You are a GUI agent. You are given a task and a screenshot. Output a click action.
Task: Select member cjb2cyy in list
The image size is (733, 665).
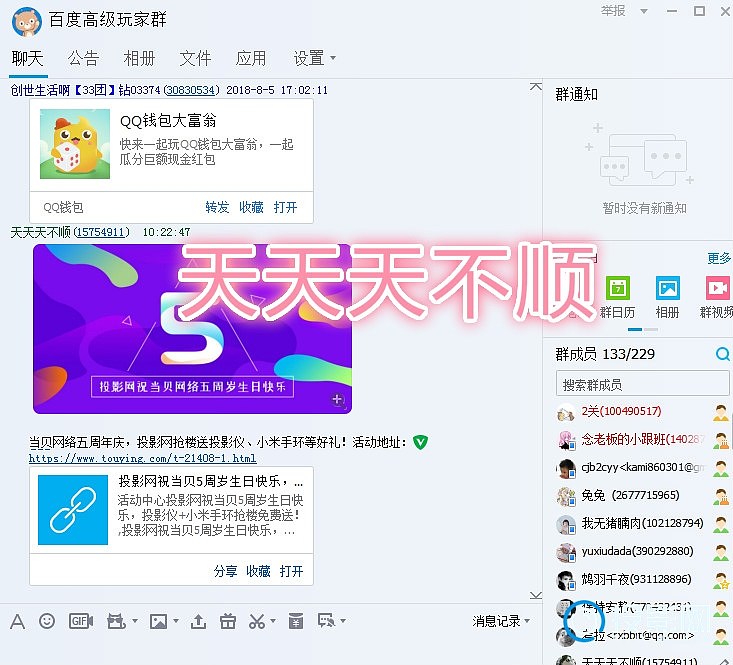tap(642, 468)
